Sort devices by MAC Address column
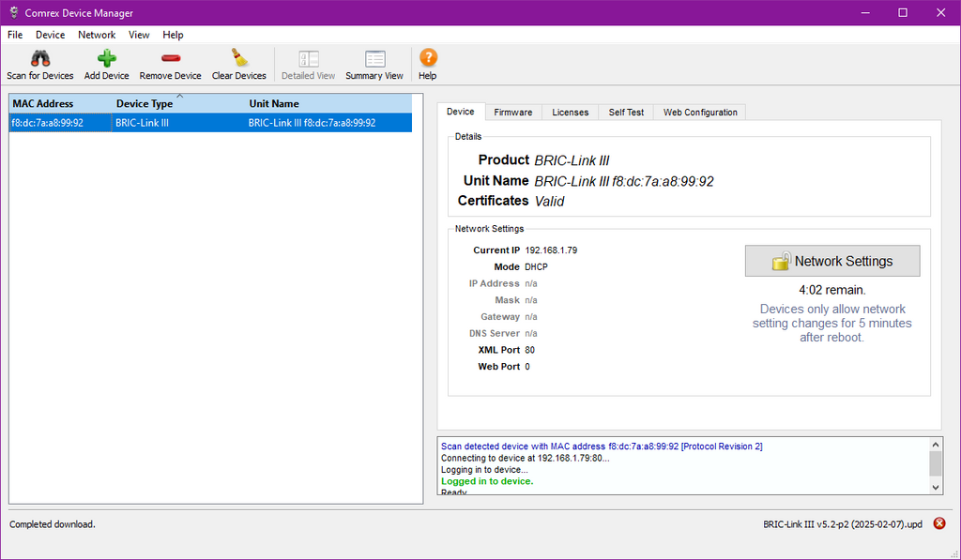 (43, 104)
